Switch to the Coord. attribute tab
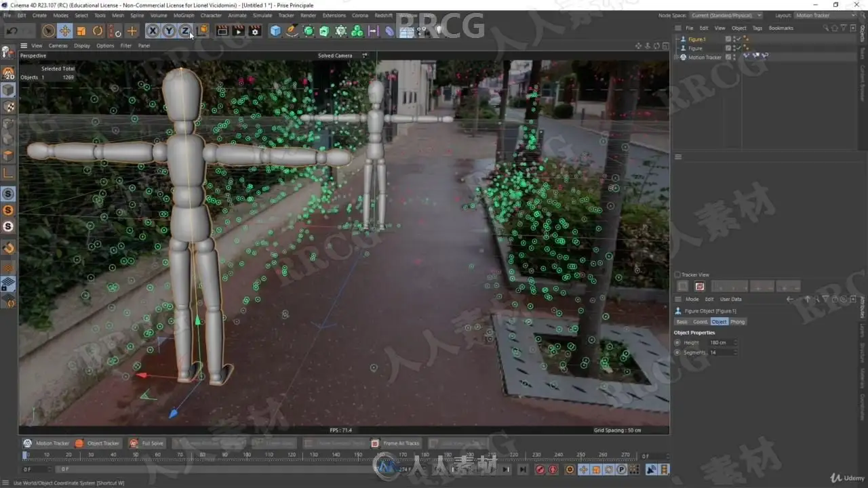 pos(701,321)
